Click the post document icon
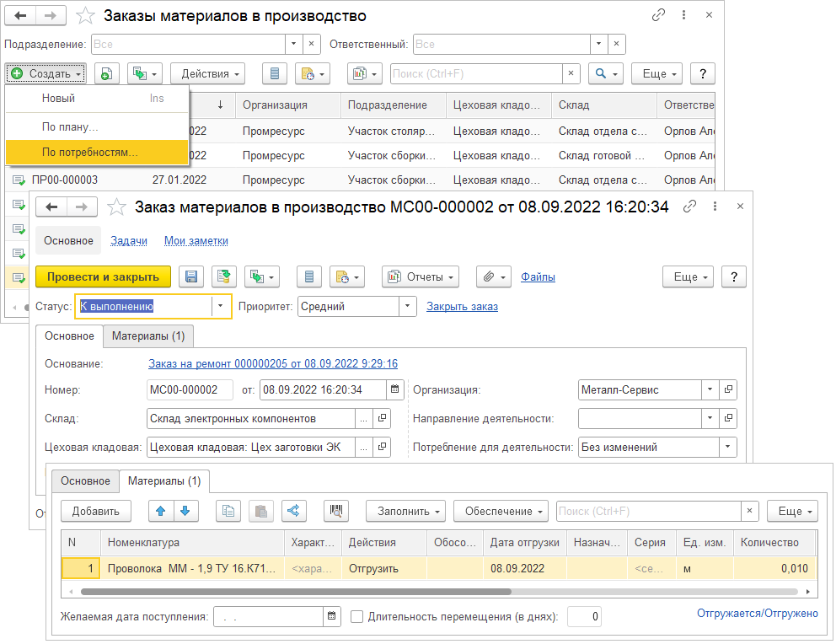836x644 pixels. (224, 276)
